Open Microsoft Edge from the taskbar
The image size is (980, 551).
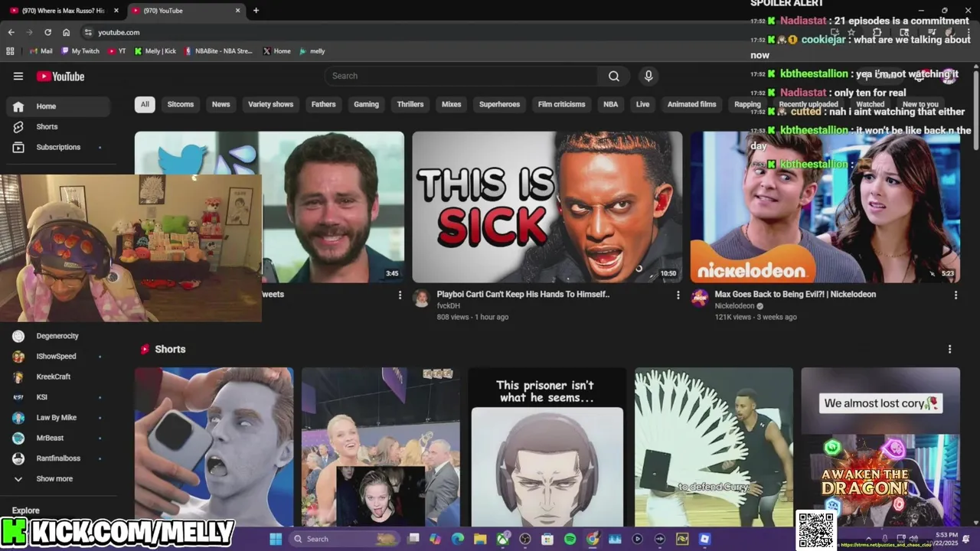[458, 539]
